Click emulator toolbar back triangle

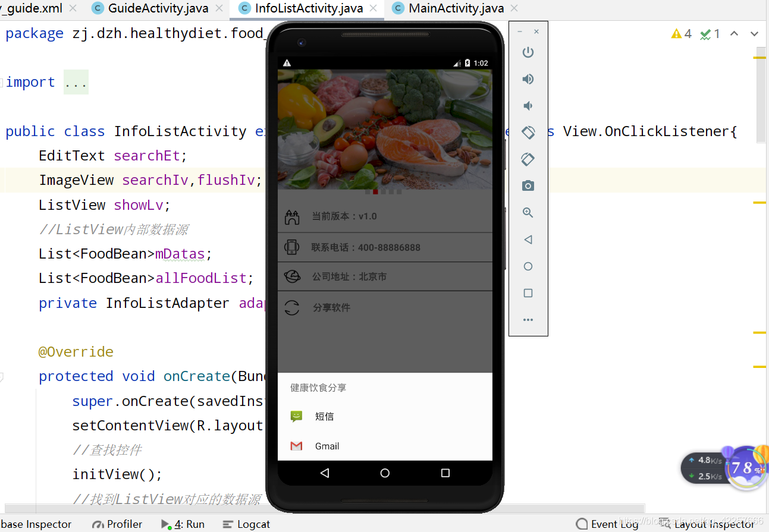528,240
